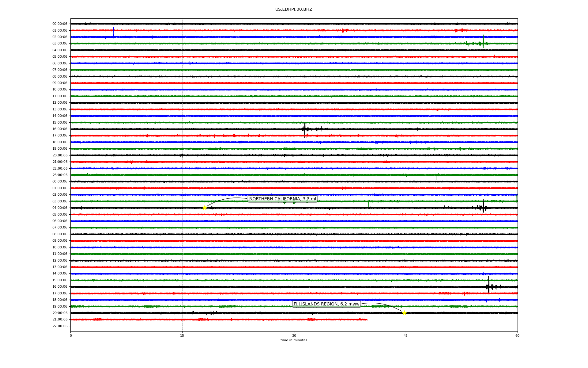Click the US.EDHPI.00.BHZ plot title
The height and width of the screenshot is (368, 588).
(x=294, y=10)
